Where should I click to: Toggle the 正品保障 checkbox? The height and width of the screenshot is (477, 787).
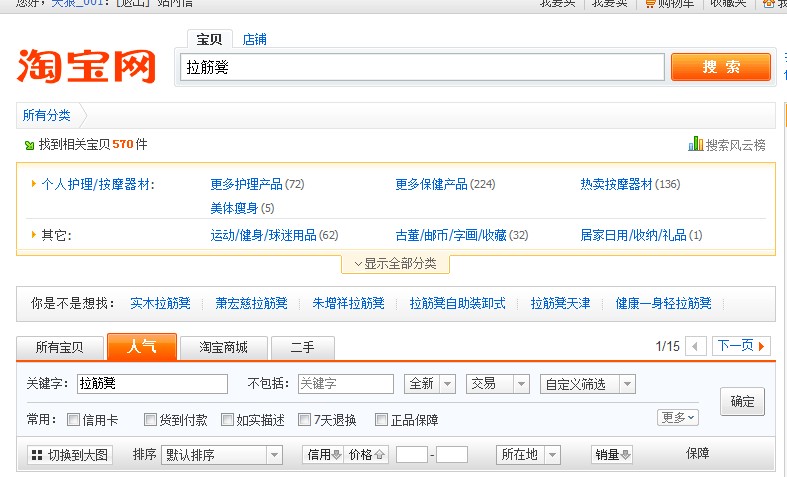coord(381,419)
